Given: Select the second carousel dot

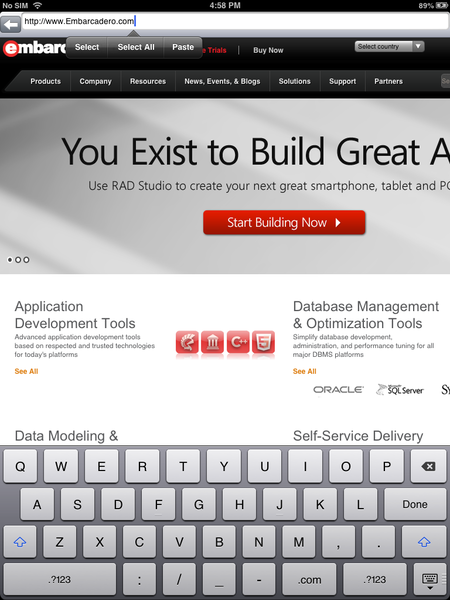Looking at the screenshot, I should tap(18, 260).
